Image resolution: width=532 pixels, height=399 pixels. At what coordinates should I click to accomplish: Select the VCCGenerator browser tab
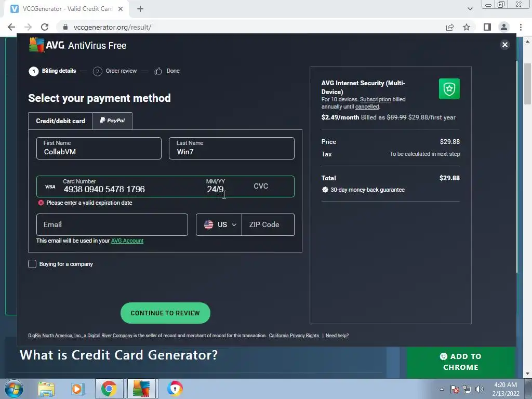coord(66,9)
